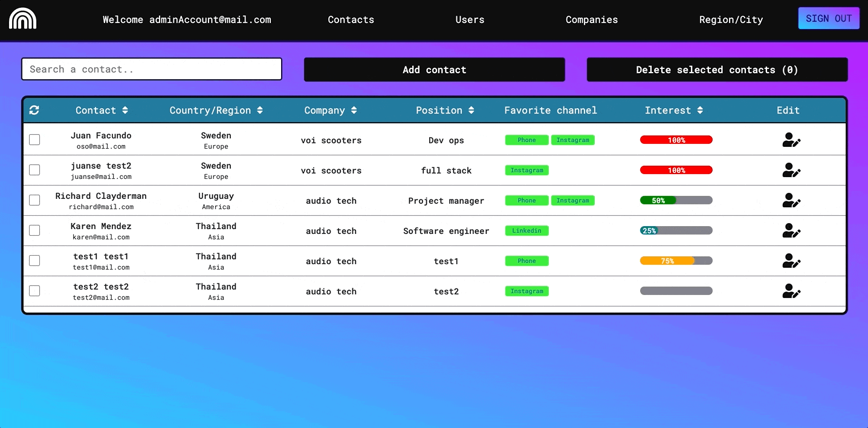The width and height of the screenshot is (868, 428).
Task: Check the test2 test2 row checkbox
Action: coord(34,291)
